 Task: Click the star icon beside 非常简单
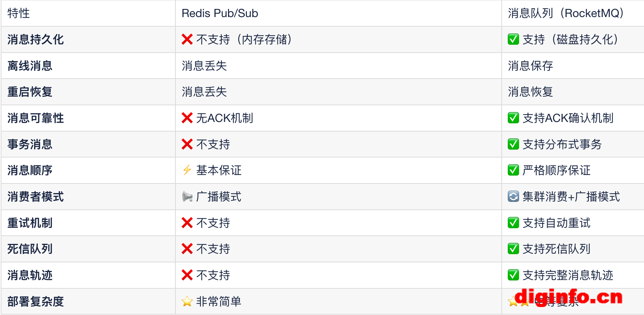(187, 301)
